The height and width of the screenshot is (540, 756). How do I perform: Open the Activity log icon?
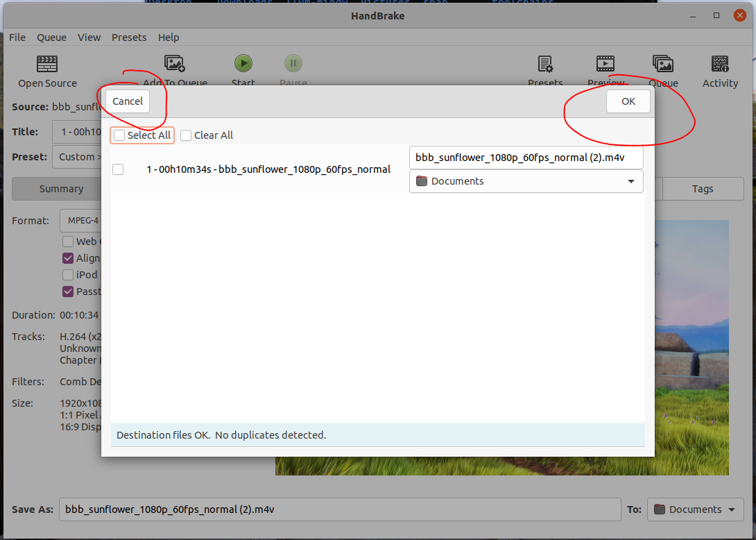coord(721,64)
